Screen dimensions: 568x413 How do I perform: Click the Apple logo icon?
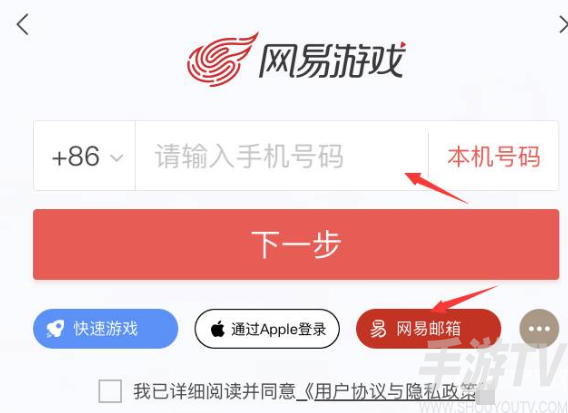pos(218,329)
